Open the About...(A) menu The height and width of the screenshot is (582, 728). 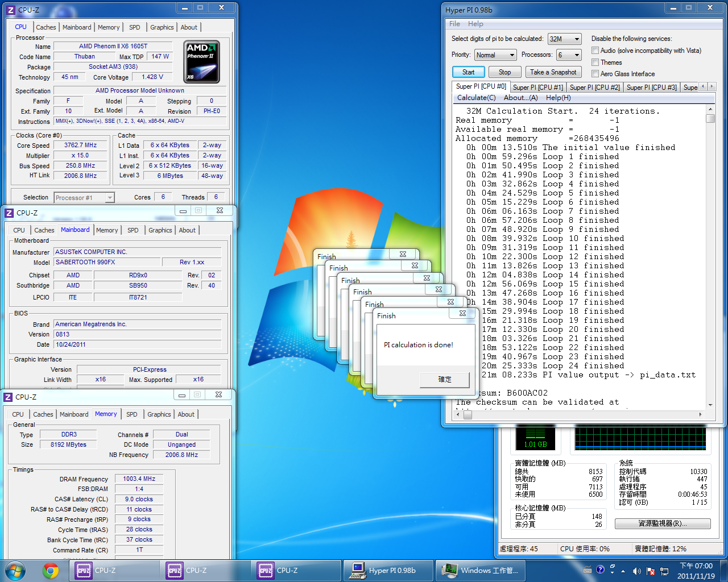[520, 98]
